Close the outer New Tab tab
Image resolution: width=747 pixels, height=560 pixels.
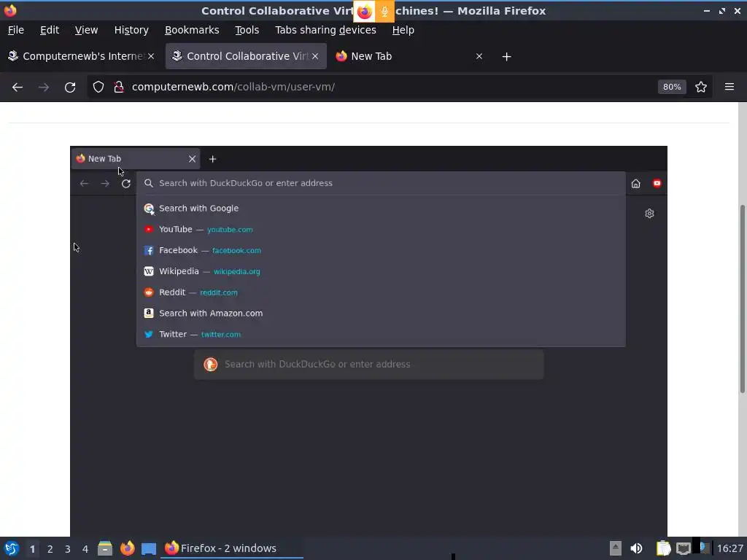pos(479,56)
